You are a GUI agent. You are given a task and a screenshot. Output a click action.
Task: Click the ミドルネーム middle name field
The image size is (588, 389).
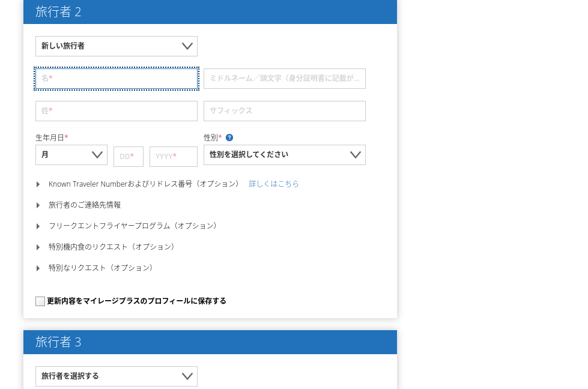click(284, 79)
